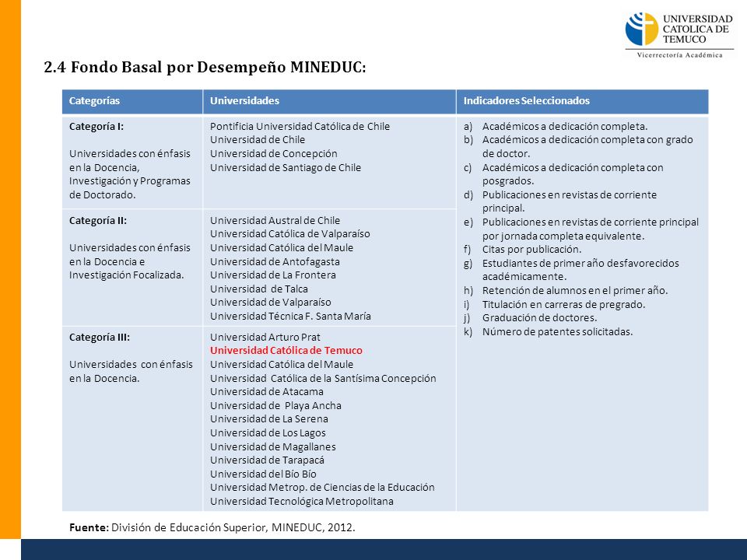
Task: Click the 'Fuente: División de Educación Superior' footnote
Action: [212, 527]
